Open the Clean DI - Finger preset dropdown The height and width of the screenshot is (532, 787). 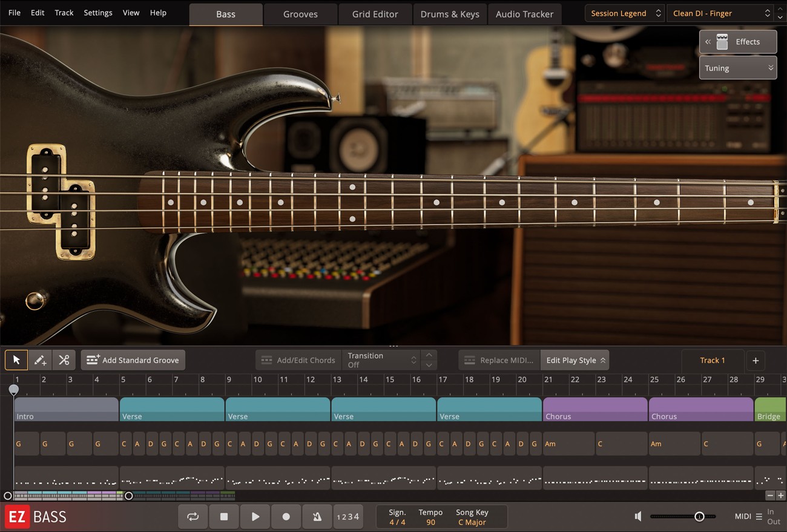click(719, 13)
